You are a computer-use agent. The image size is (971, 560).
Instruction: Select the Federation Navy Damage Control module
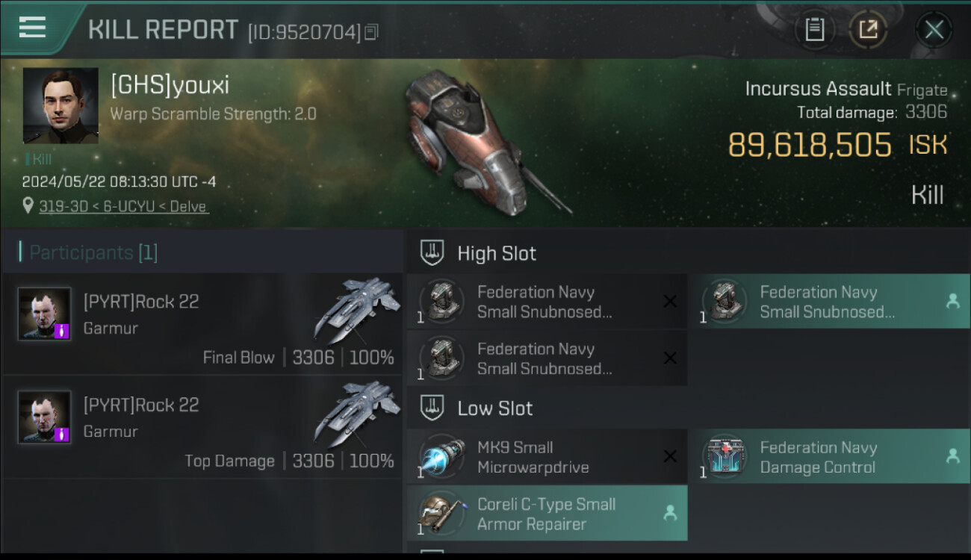(x=830, y=457)
